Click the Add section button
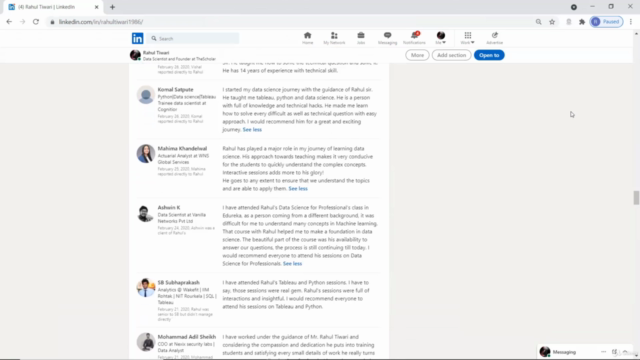 point(451,55)
